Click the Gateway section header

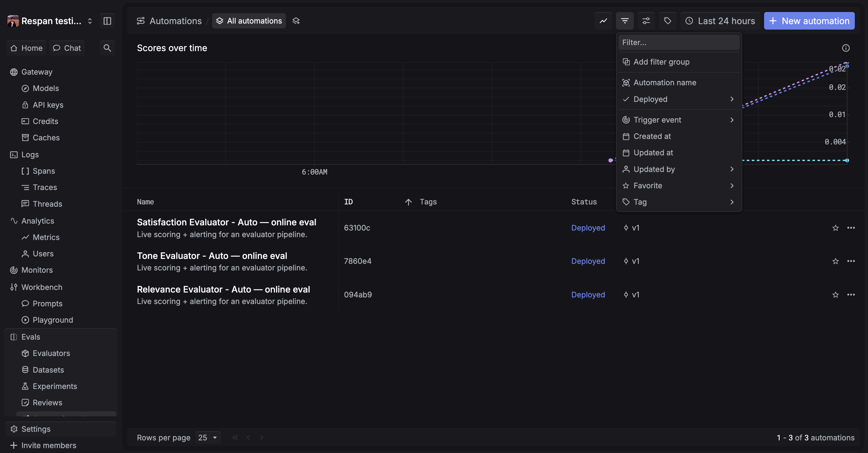[x=37, y=72]
